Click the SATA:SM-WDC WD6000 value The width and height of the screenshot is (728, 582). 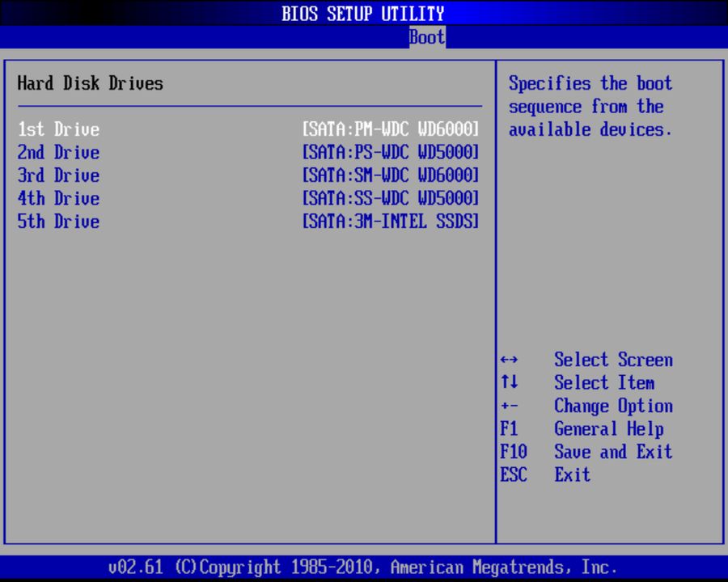(391, 175)
